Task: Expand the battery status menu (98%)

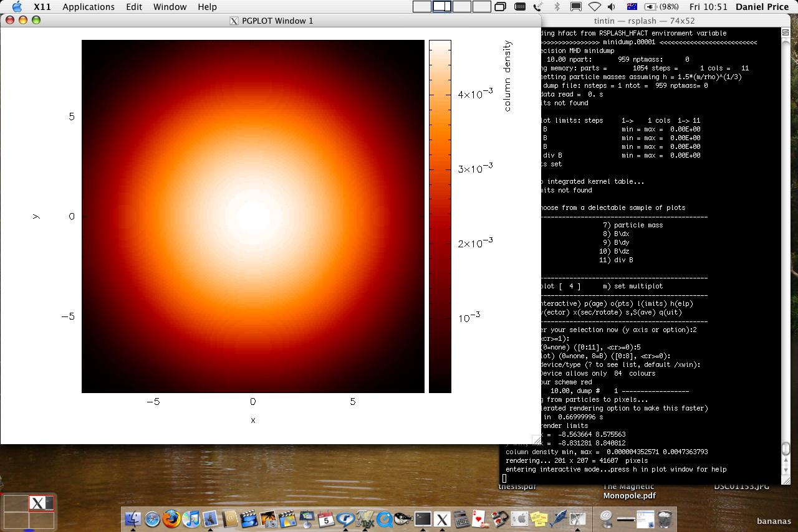Action: click(x=661, y=7)
